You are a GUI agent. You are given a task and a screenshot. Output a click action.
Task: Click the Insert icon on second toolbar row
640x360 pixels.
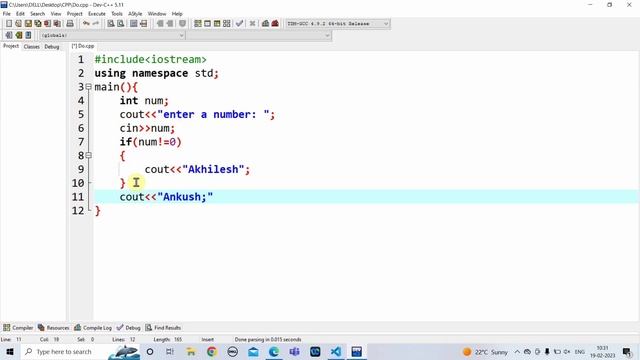click(x=9, y=35)
